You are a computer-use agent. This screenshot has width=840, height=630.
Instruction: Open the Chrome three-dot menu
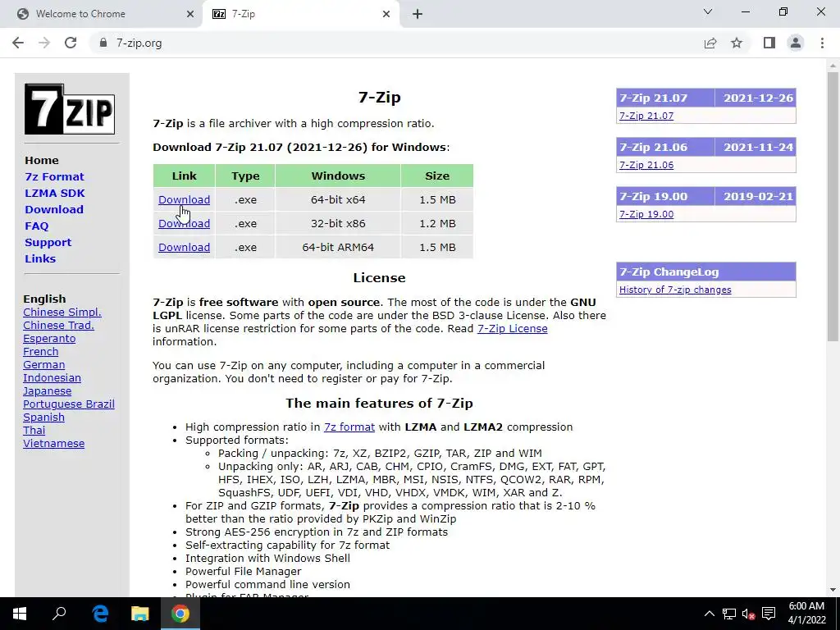click(x=822, y=43)
